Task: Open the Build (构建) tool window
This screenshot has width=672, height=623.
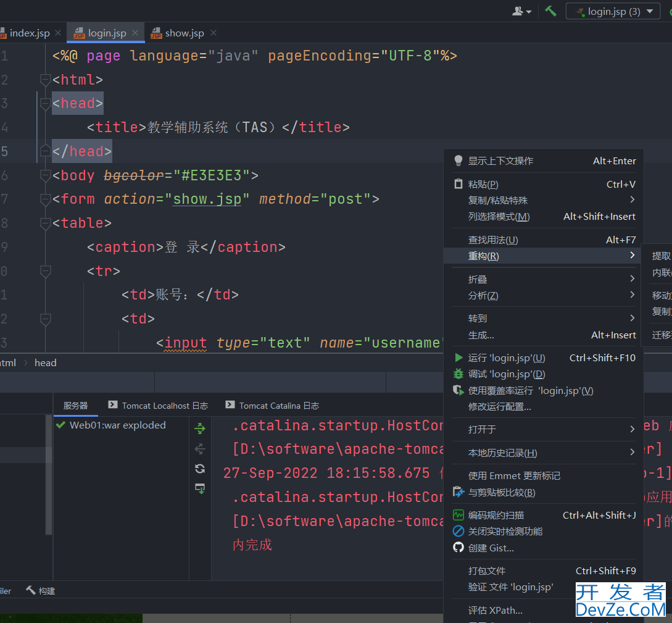Action: pos(41,591)
